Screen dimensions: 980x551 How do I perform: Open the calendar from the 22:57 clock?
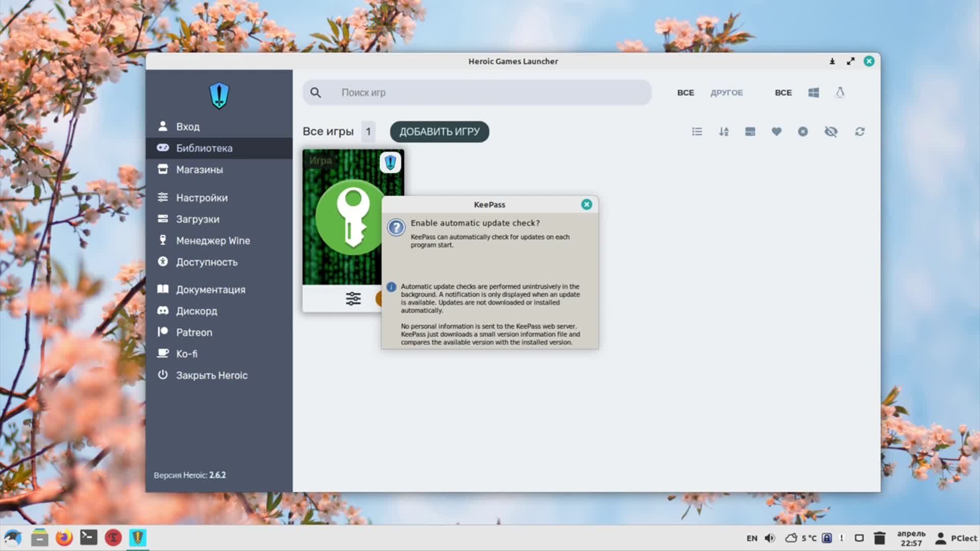pos(911,538)
